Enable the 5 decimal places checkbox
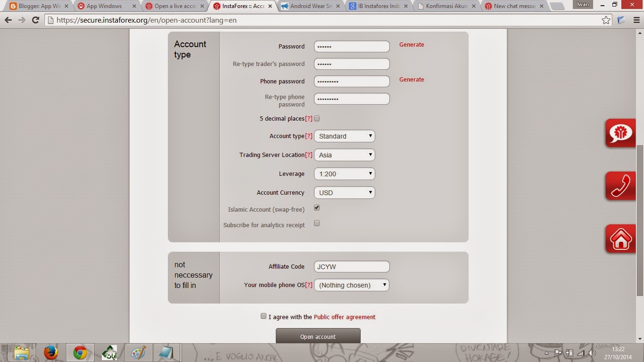 (x=317, y=118)
